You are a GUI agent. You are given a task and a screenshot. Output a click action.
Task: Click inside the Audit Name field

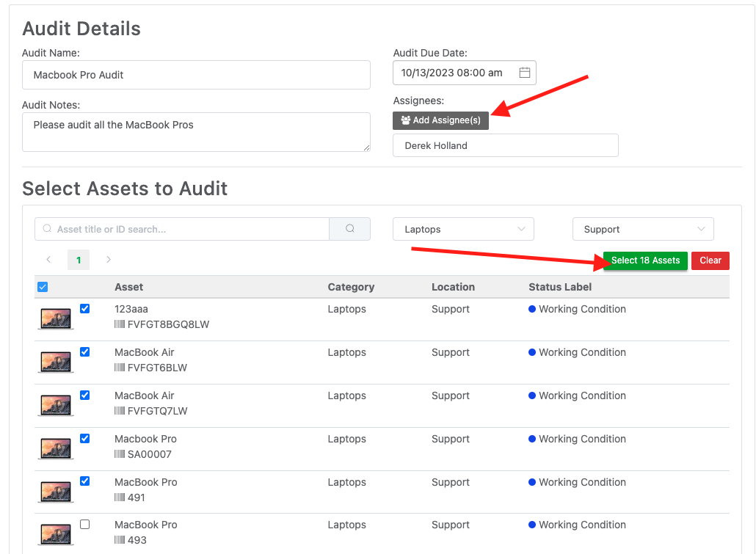[196, 75]
